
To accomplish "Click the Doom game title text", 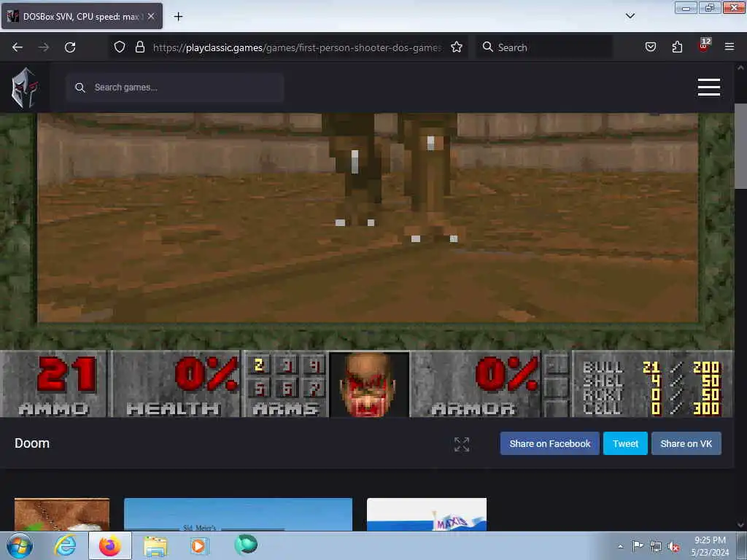I will click(32, 443).
